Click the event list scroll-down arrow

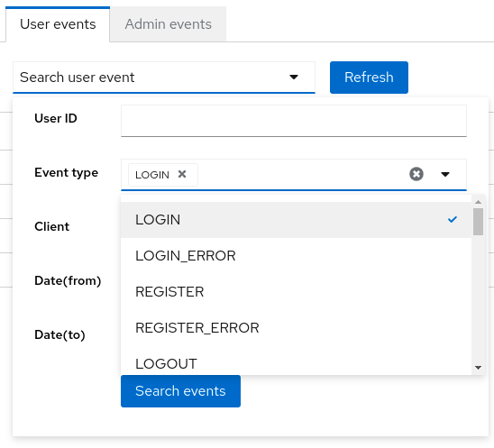coord(478,368)
